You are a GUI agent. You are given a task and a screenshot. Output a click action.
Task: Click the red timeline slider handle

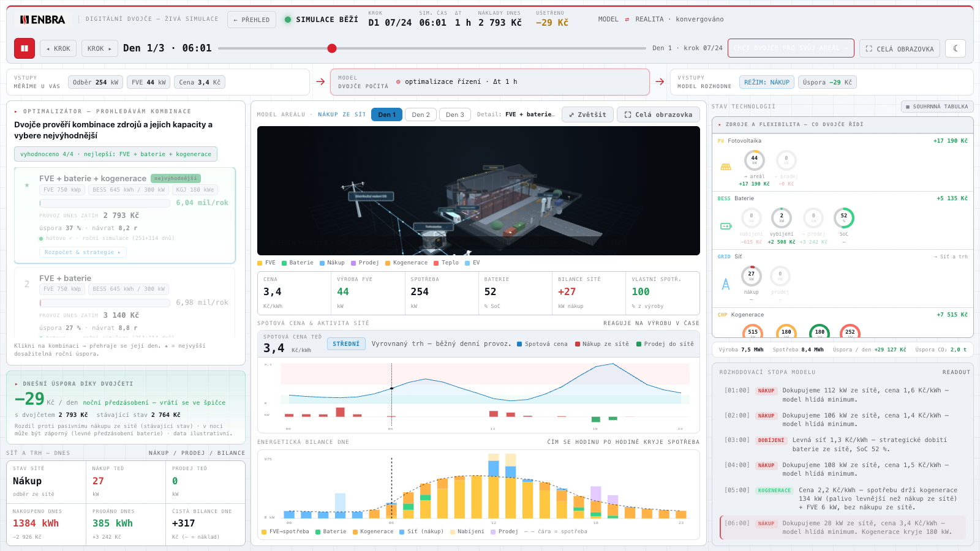[332, 48]
